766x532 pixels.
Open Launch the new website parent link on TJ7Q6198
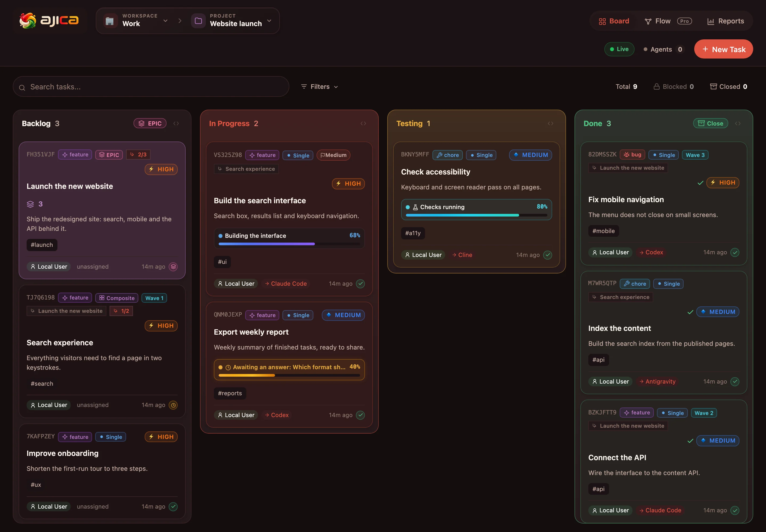coord(66,311)
